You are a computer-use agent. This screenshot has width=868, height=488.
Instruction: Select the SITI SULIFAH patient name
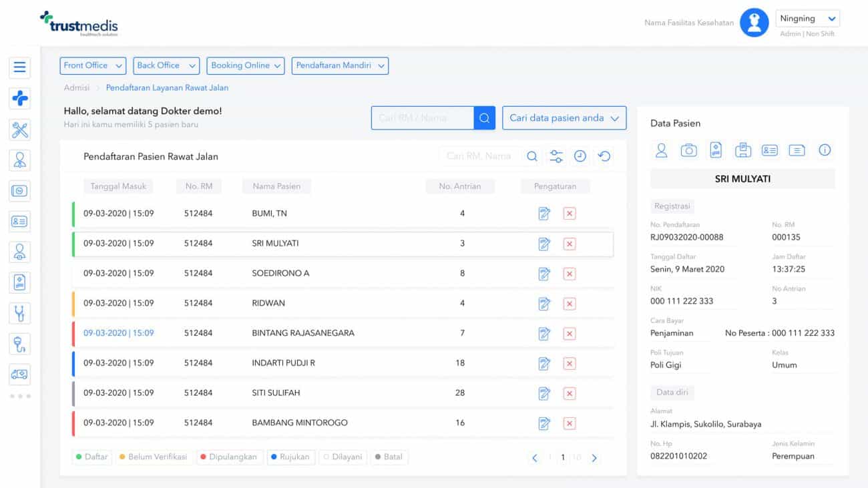pyautogui.click(x=276, y=393)
